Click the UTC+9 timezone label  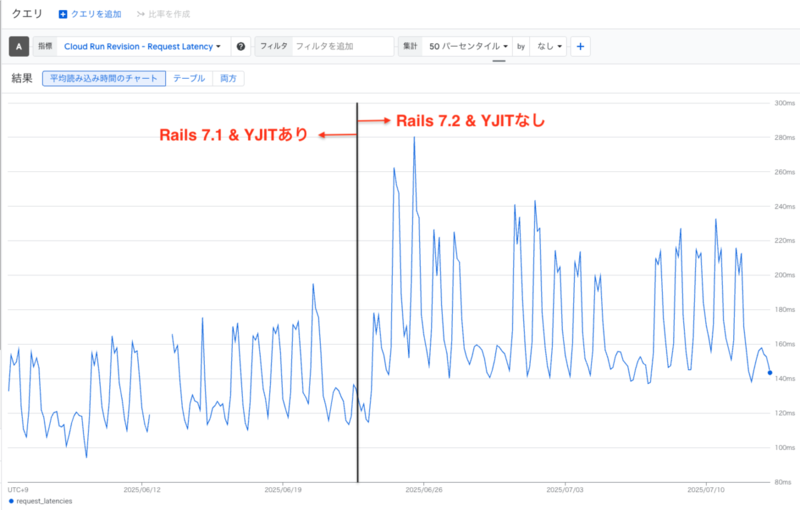18,490
